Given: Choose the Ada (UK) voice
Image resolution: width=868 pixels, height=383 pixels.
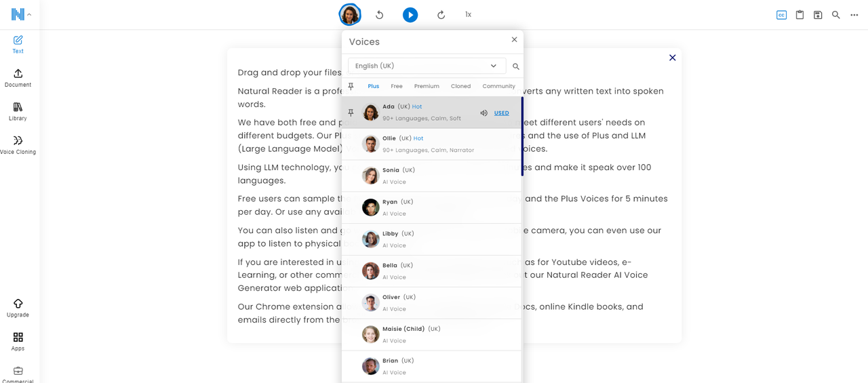Looking at the screenshot, I should [431, 113].
